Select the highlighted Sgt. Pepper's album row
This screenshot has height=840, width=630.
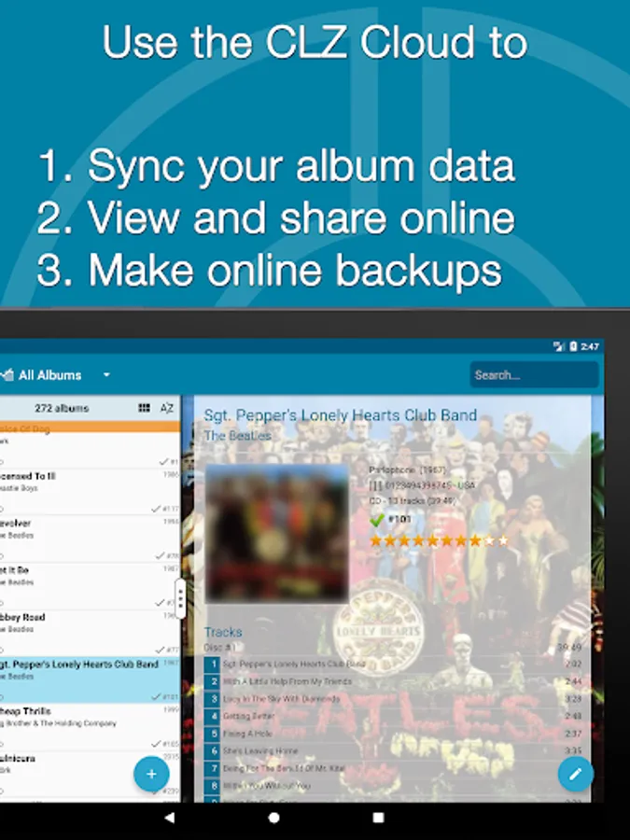(x=90, y=679)
